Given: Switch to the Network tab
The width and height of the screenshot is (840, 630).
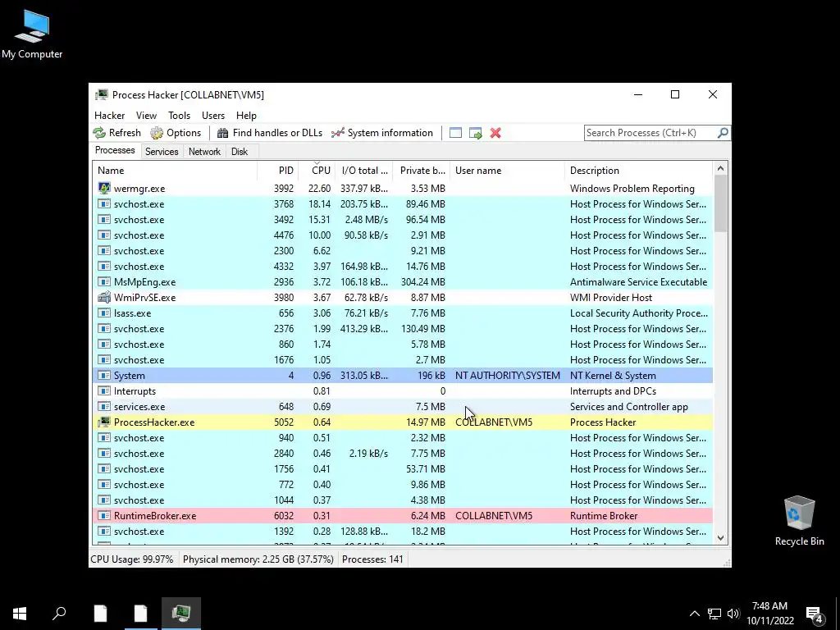Looking at the screenshot, I should (204, 152).
